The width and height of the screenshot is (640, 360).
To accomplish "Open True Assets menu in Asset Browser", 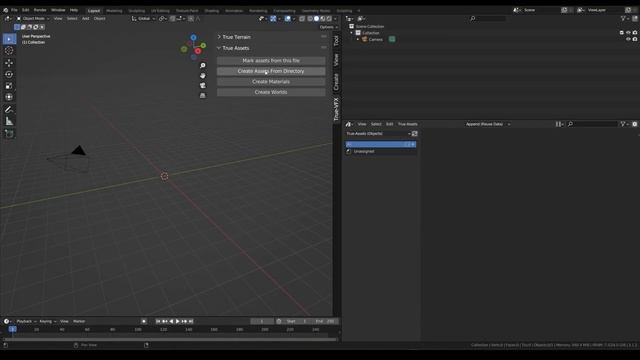I will [x=408, y=124].
